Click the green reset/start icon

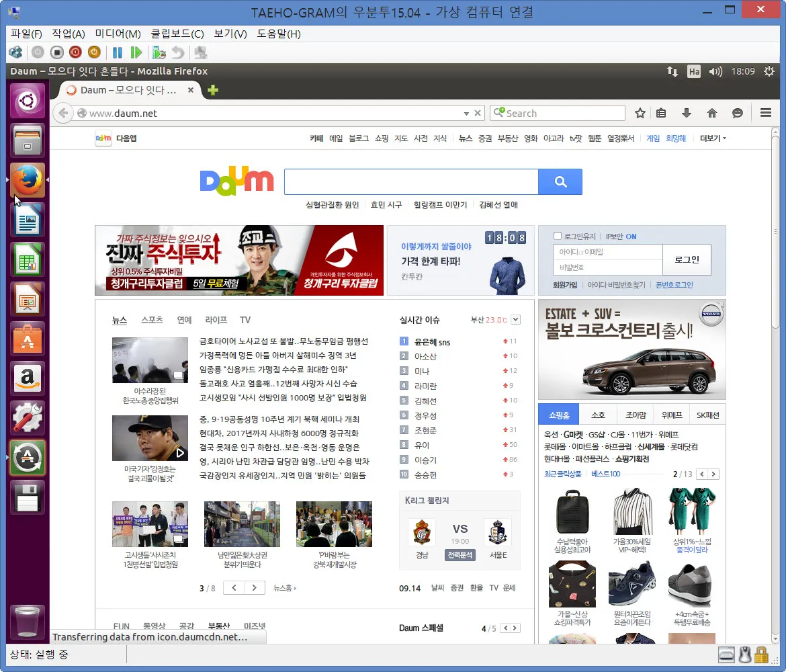[x=136, y=52]
